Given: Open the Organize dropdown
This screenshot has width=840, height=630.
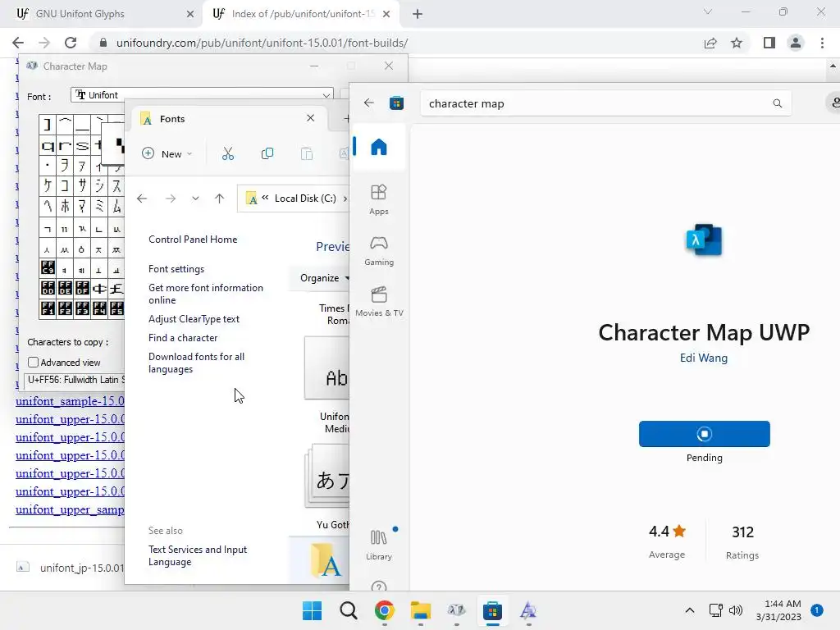Looking at the screenshot, I should [324, 278].
